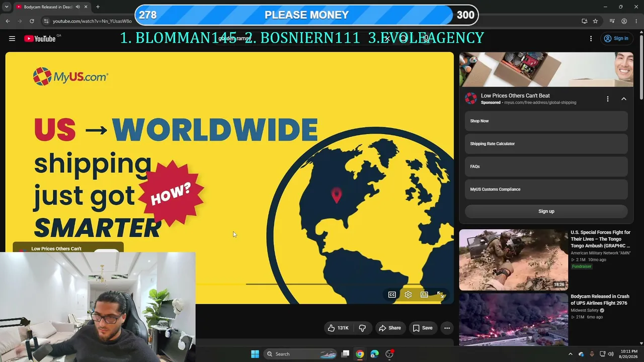Viewport: 644px width, 362px height.
Task: Enter full screen on the video player
Action: tap(440, 295)
